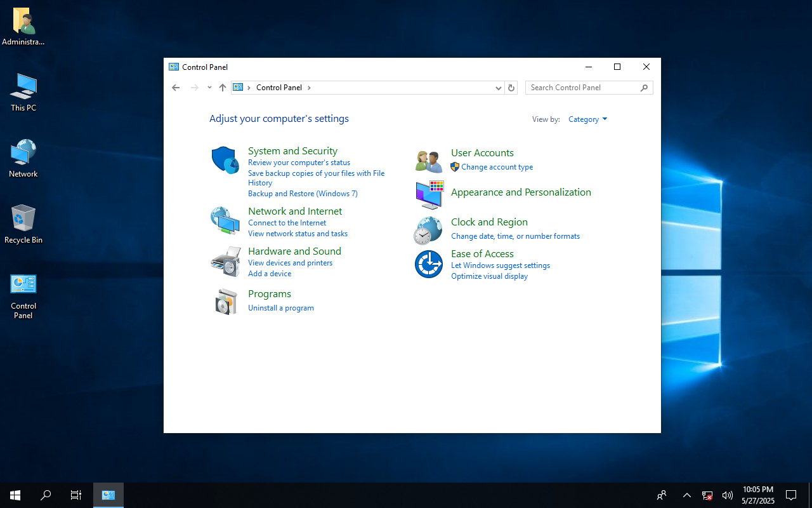This screenshot has width=812, height=508.
Task: Click View network status and tasks link
Action: point(298,234)
